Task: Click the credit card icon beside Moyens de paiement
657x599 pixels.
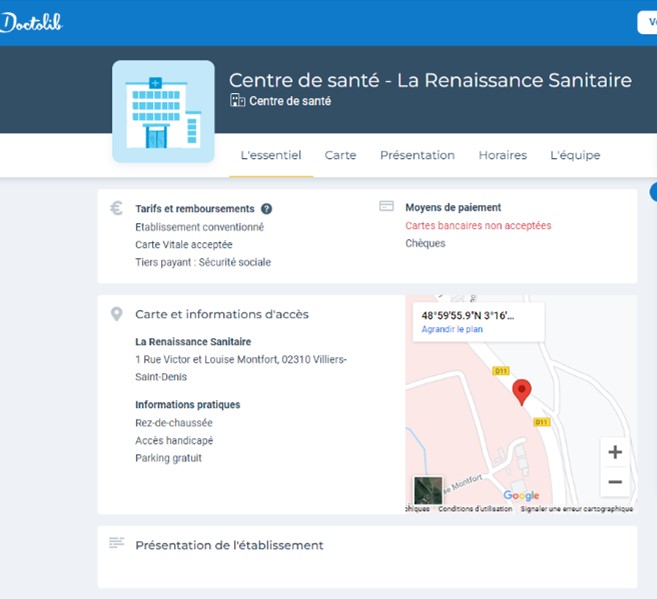Action: tap(386, 206)
